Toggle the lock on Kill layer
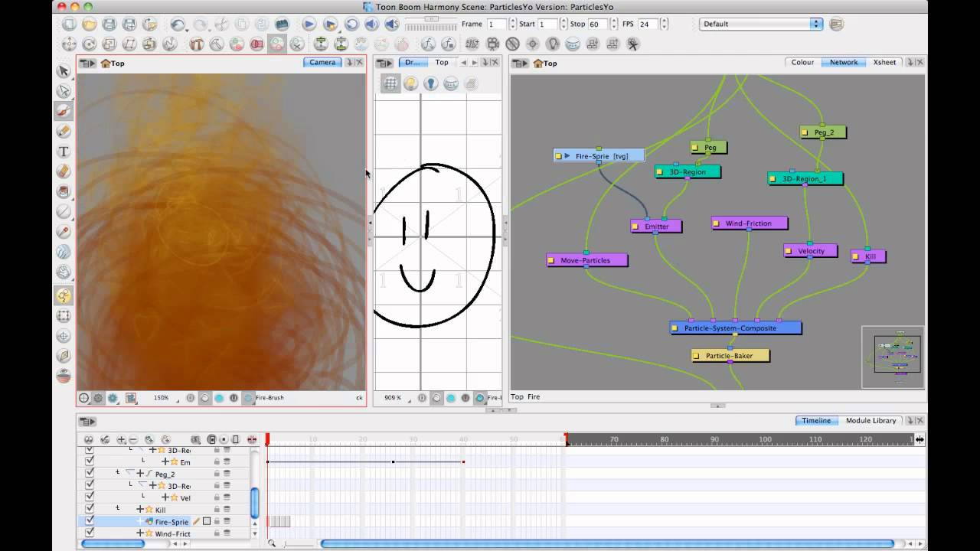Viewport: 980px width, 551px height. (217, 509)
